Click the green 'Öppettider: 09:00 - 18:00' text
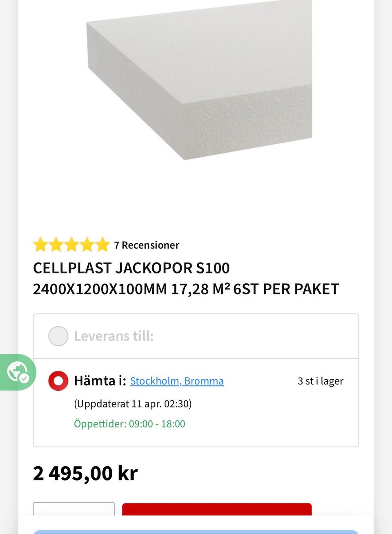The height and width of the screenshot is (534, 392). click(x=129, y=424)
